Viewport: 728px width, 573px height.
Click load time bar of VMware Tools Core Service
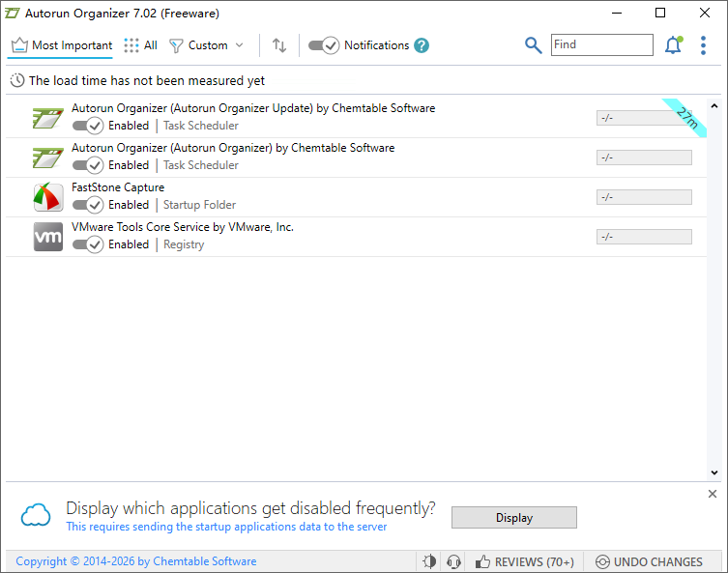(x=644, y=237)
